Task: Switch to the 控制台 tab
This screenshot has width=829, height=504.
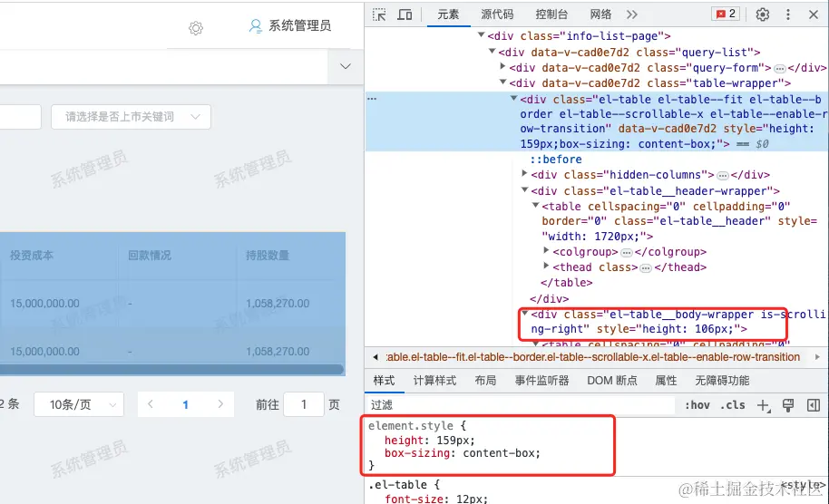Action: [x=551, y=15]
